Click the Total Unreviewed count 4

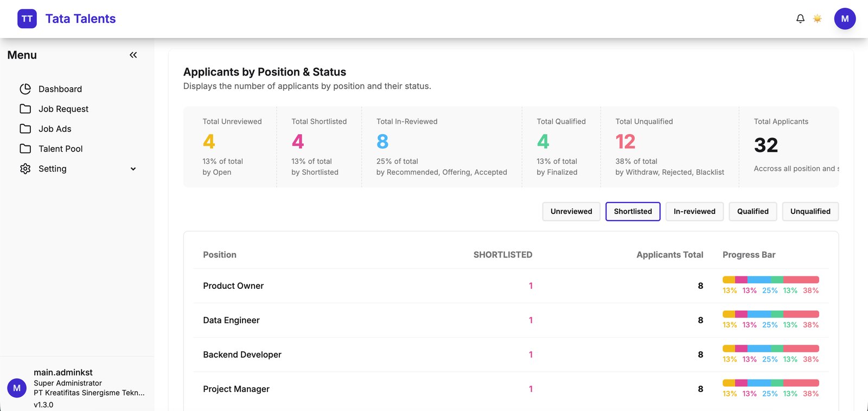pos(209,141)
